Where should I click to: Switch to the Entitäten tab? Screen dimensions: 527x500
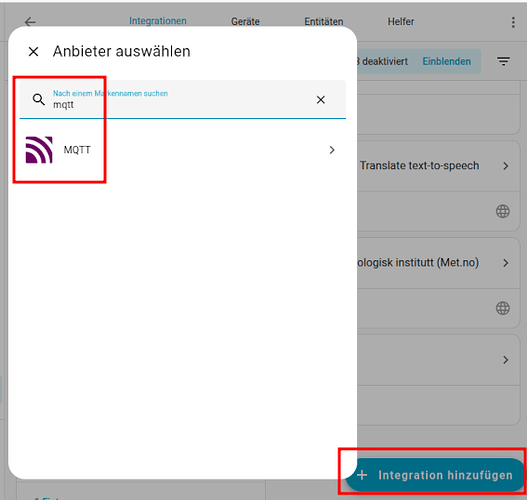[324, 22]
